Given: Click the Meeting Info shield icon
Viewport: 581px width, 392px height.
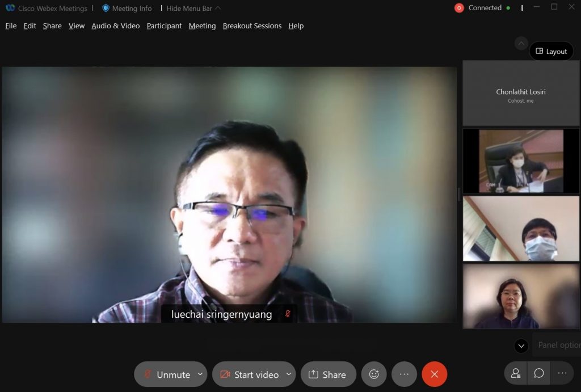Looking at the screenshot, I should [x=106, y=9].
